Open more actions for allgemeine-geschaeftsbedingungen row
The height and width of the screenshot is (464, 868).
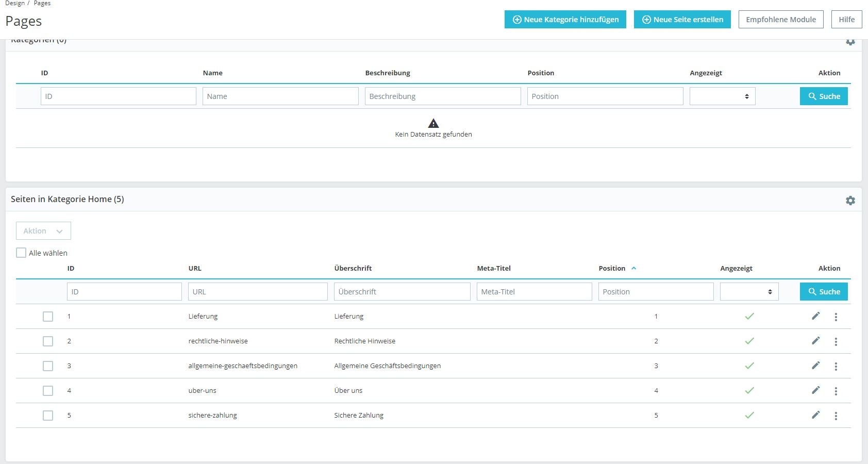coord(836,366)
